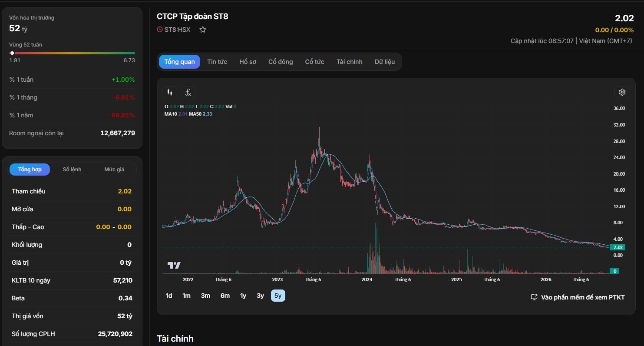
Task: Click the Cập nhật lúc 08:57:07 timestamp
Action: (542, 41)
